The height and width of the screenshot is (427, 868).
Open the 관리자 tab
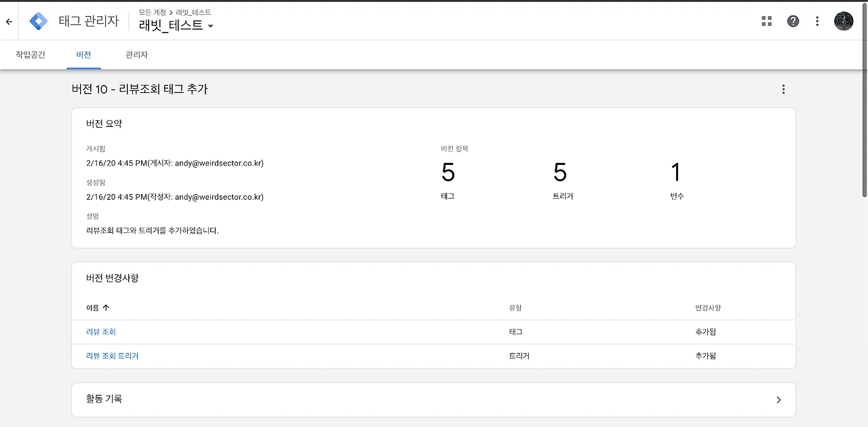[136, 55]
